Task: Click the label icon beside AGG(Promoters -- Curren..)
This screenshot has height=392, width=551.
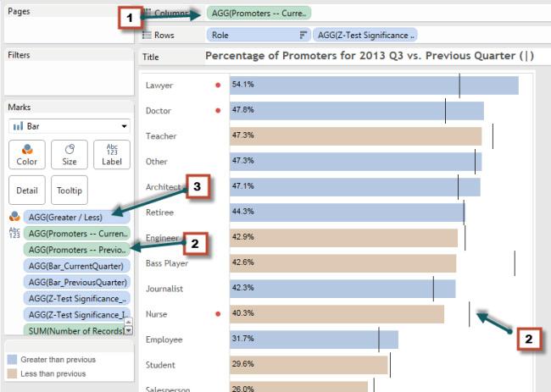Action: [14, 233]
